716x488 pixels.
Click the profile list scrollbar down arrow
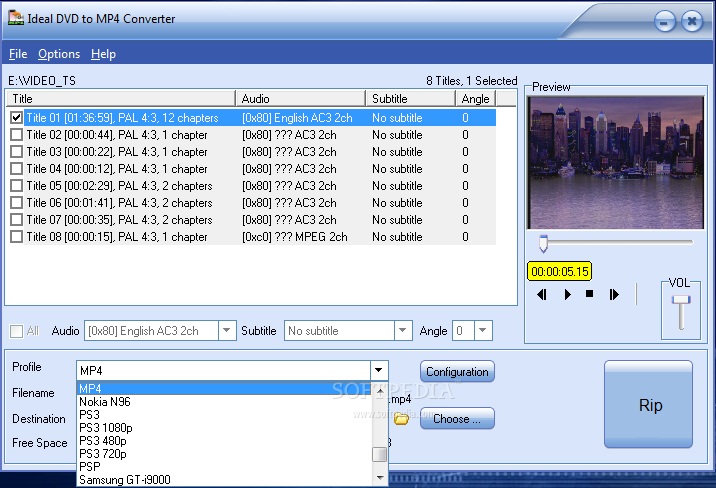[380, 478]
